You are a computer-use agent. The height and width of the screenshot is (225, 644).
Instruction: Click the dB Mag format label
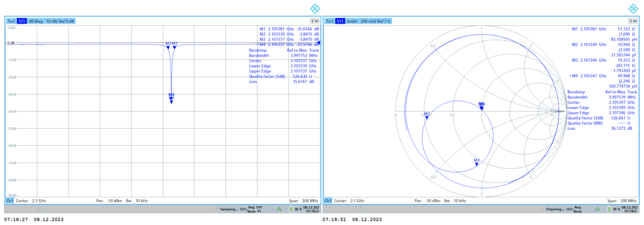[36, 21]
